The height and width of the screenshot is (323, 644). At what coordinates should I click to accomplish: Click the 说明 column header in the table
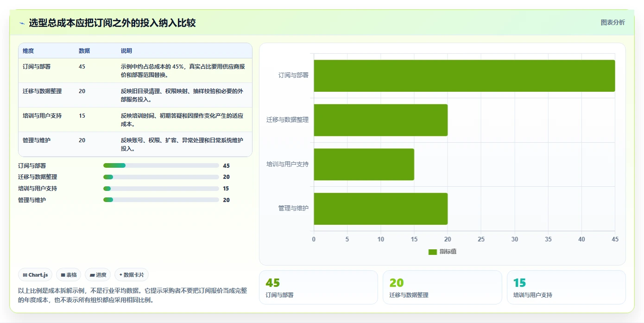126,51
